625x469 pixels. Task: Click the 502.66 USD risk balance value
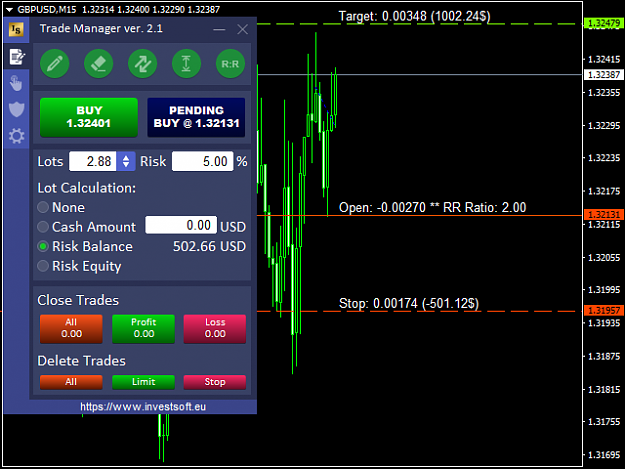click(209, 246)
